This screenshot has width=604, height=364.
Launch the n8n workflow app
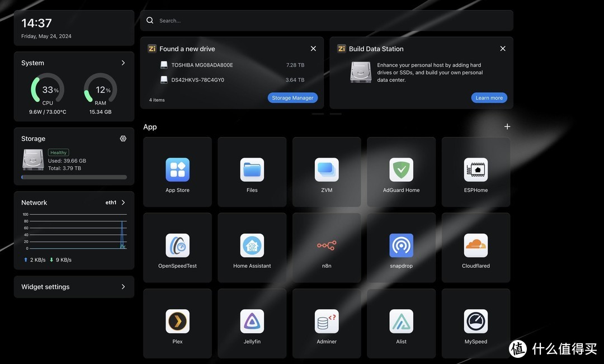327,246
